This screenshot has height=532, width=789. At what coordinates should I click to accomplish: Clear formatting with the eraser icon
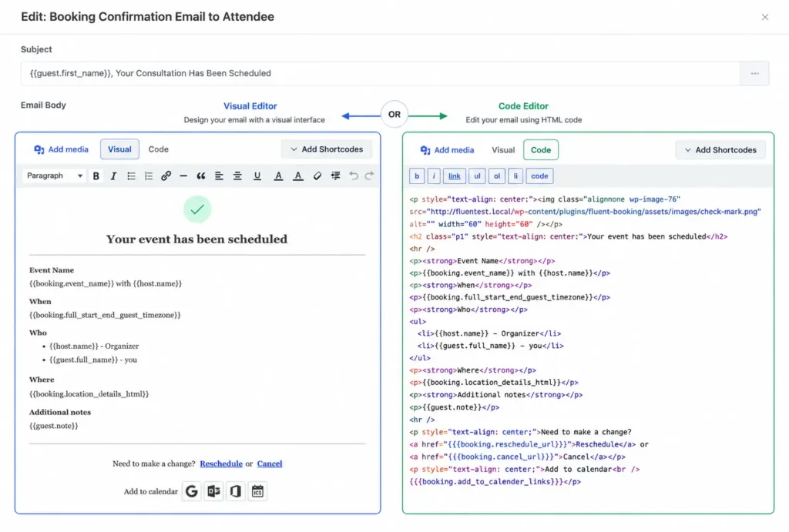pos(317,176)
